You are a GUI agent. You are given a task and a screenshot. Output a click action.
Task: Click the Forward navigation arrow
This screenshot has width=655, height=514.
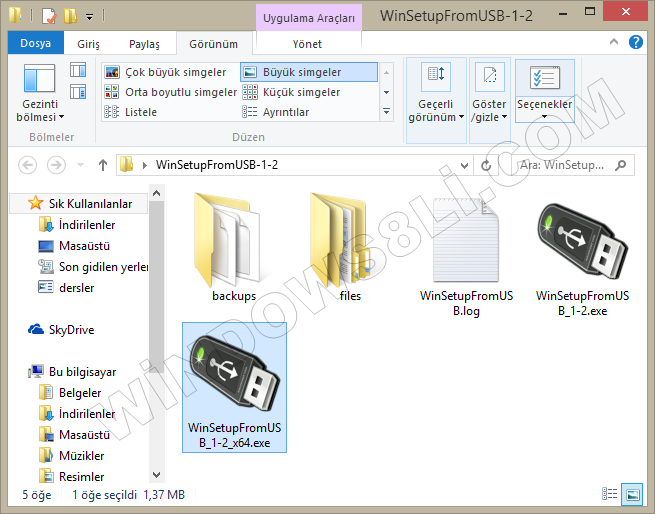point(56,165)
